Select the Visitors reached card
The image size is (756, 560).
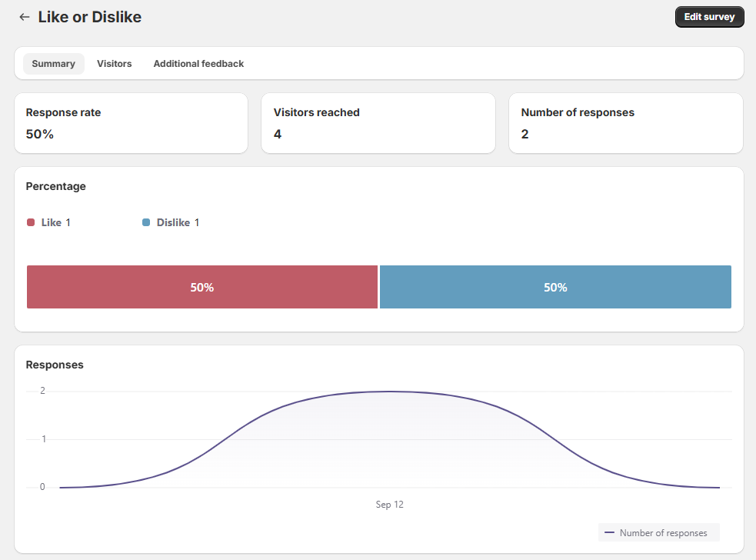pos(378,123)
